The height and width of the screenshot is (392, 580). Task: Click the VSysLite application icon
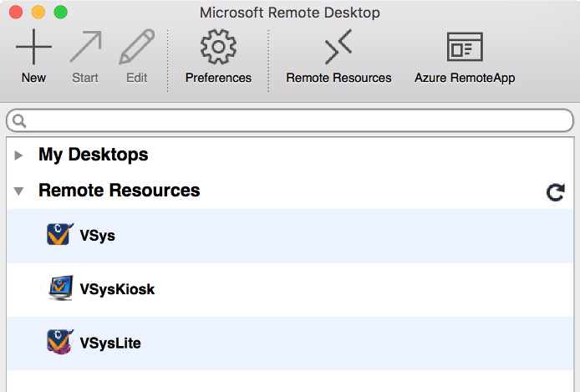[x=60, y=343]
